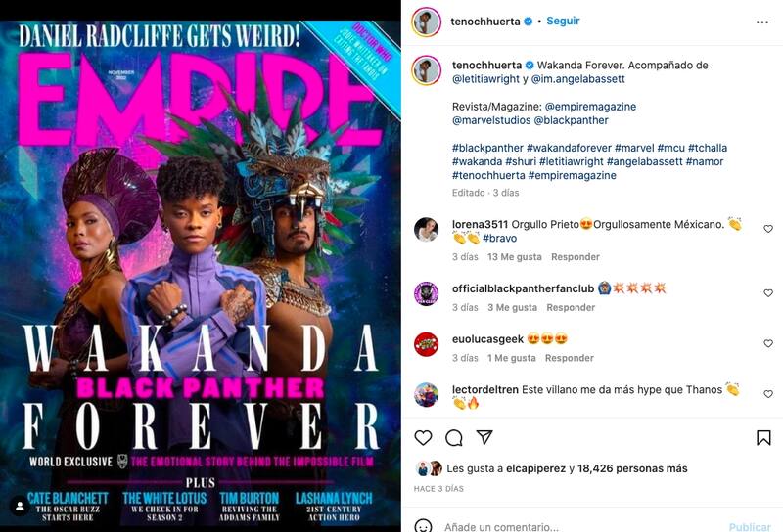Open the #wakandaforever hashtag
783x532 pixels.
click(x=569, y=148)
